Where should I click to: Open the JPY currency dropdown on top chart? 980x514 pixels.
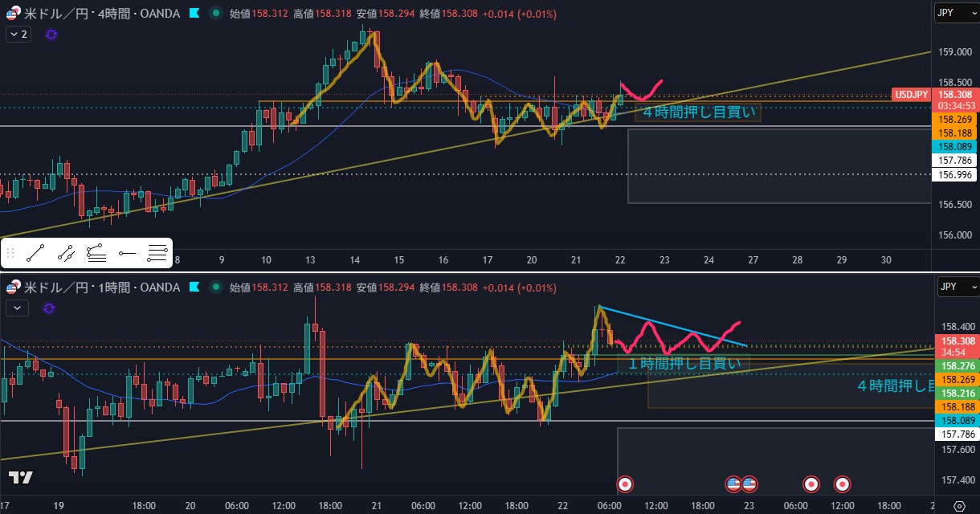pos(957,14)
